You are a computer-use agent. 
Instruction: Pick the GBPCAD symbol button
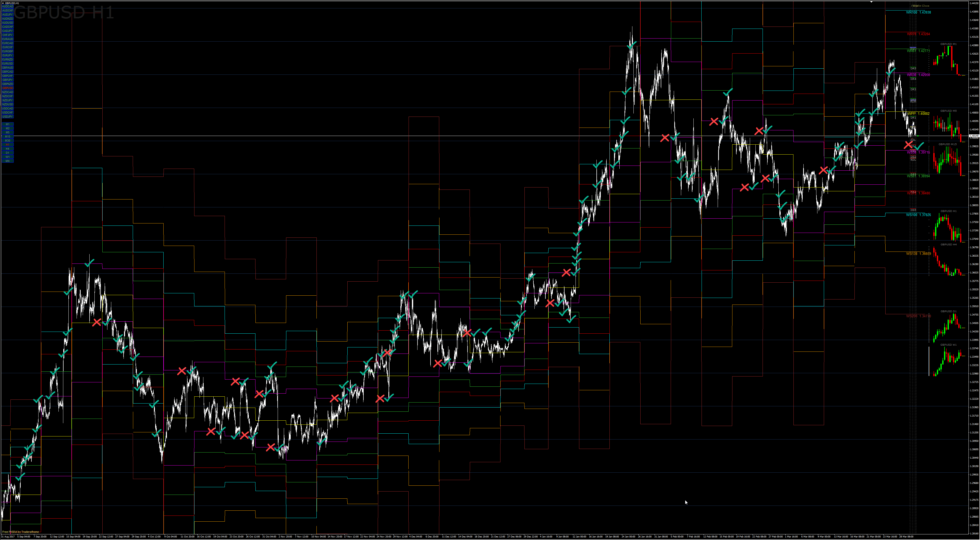(x=8, y=72)
